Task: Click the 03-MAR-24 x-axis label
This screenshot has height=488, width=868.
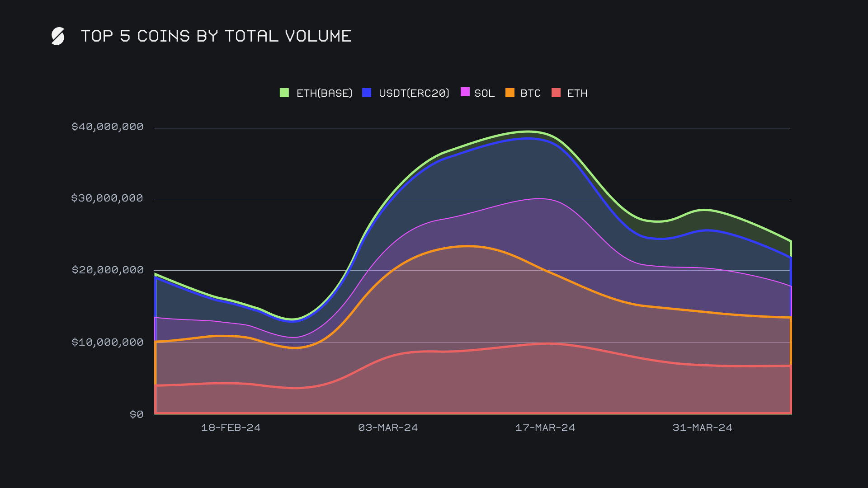Action: click(x=388, y=428)
